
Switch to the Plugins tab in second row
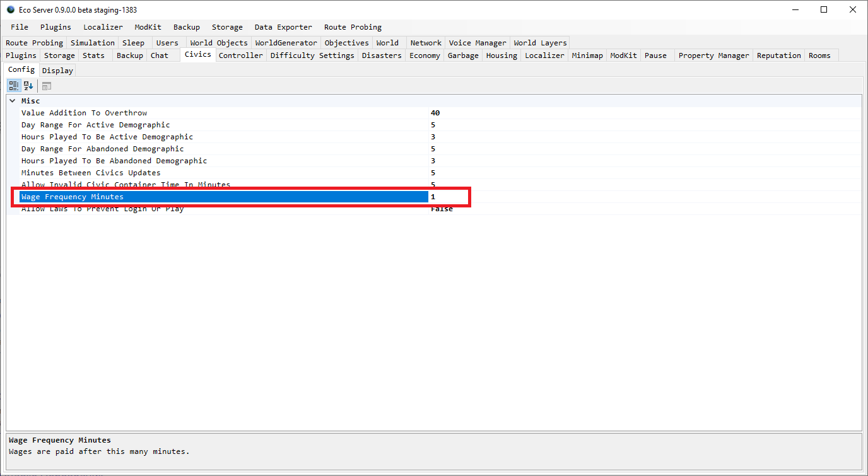[x=21, y=55]
